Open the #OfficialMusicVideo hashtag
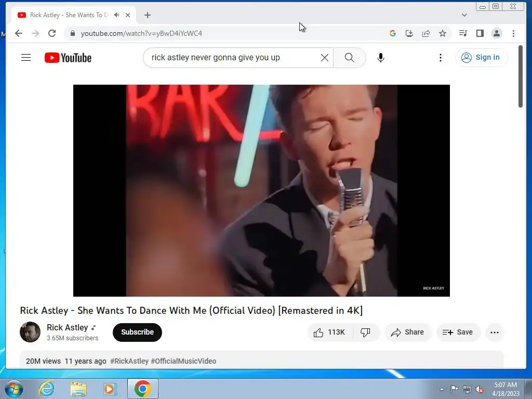This screenshot has height=399, width=532. [183, 361]
